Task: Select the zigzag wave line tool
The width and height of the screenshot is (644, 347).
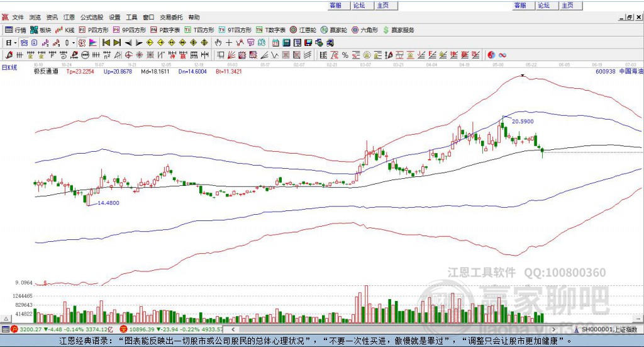Action: point(275,55)
